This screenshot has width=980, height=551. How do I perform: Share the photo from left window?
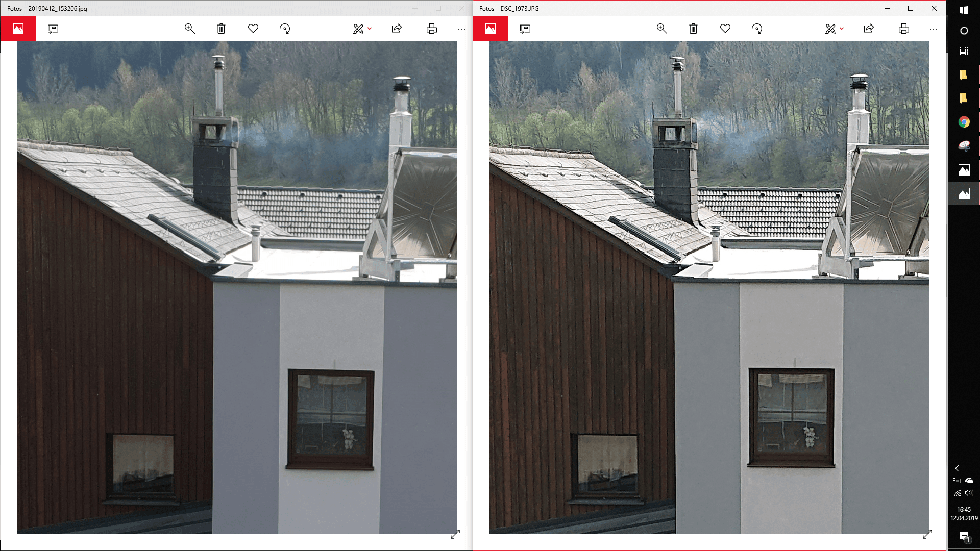point(397,29)
